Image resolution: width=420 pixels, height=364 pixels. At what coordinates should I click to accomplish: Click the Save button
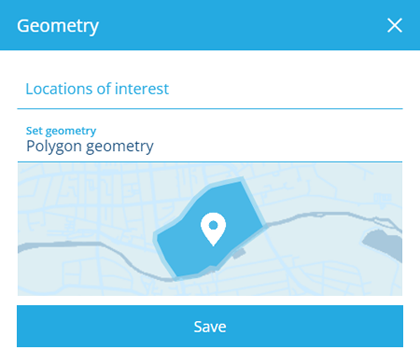(210, 326)
